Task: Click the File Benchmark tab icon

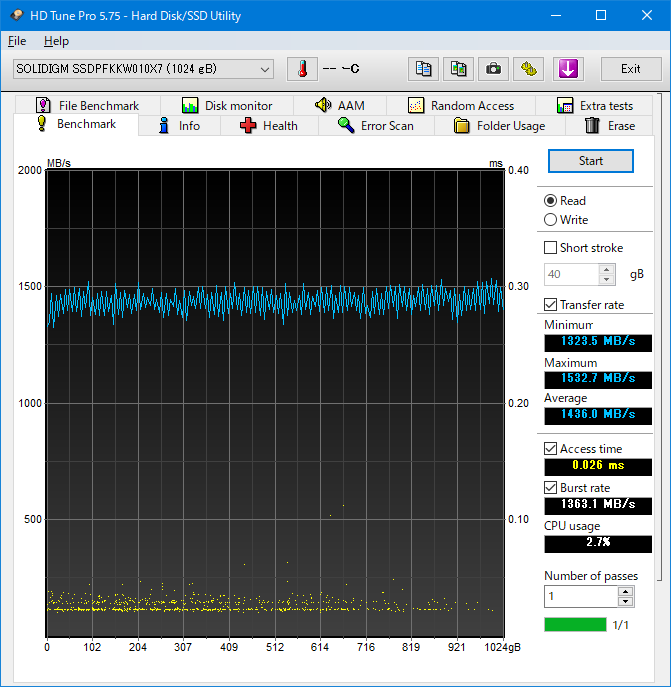Action: (x=43, y=105)
